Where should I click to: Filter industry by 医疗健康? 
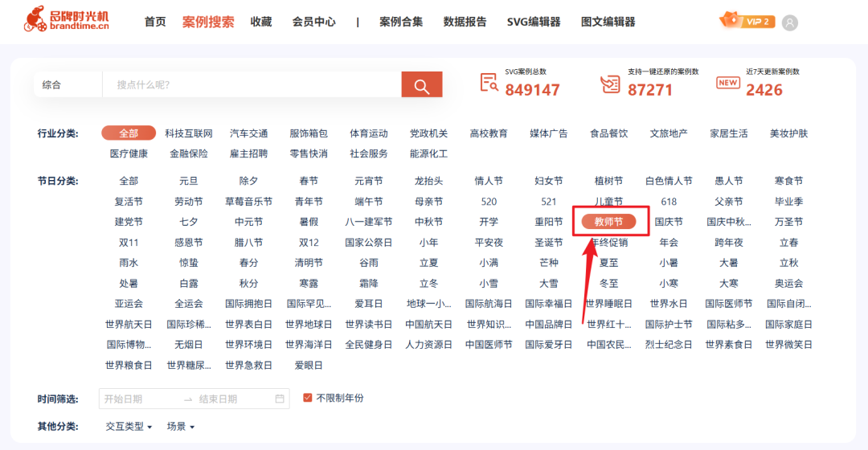click(129, 153)
